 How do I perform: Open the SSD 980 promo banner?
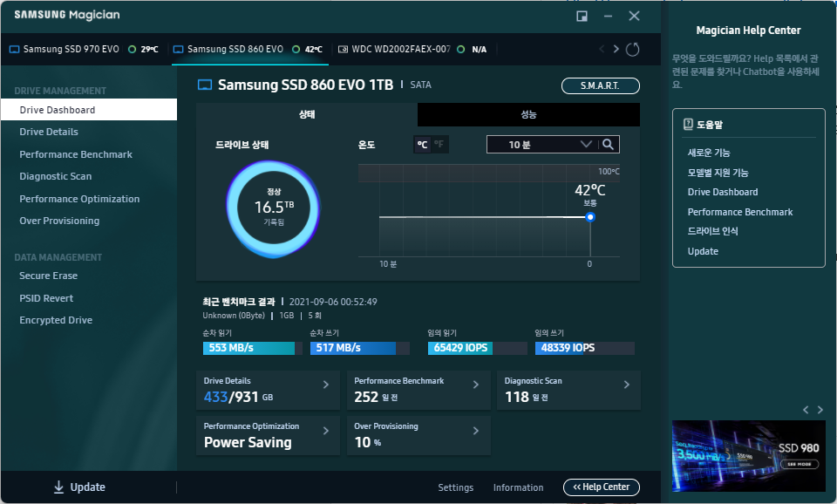748,456
